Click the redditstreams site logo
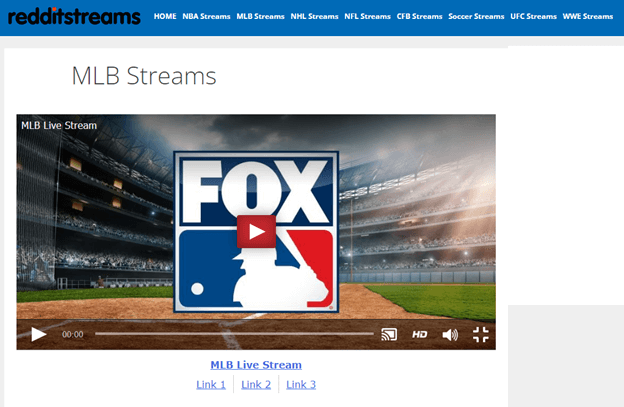Screen dimensions: 624x407 (x=74, y=17)
